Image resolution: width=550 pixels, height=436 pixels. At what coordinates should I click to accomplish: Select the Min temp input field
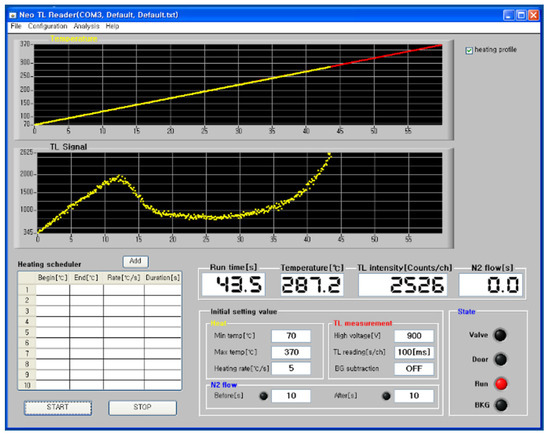pos(291,336)
